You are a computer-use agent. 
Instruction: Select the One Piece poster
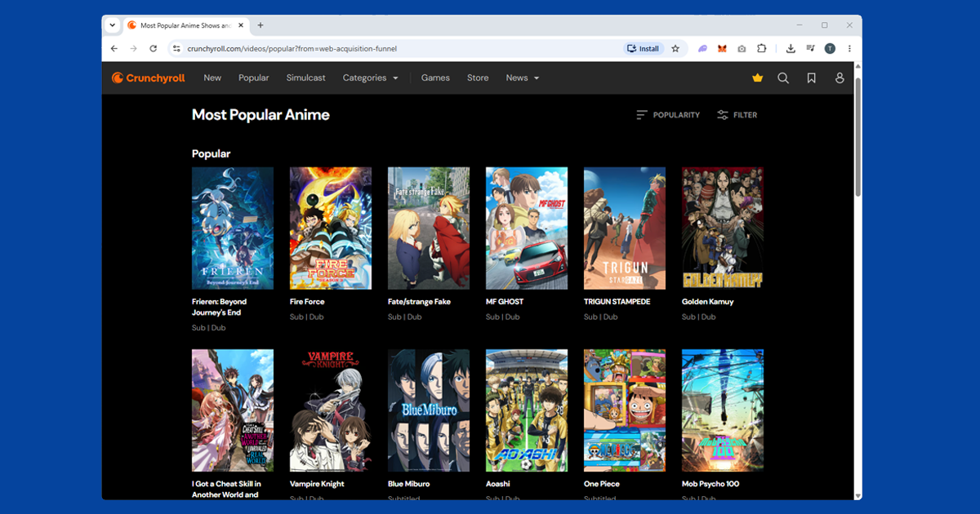coord(625,410)
